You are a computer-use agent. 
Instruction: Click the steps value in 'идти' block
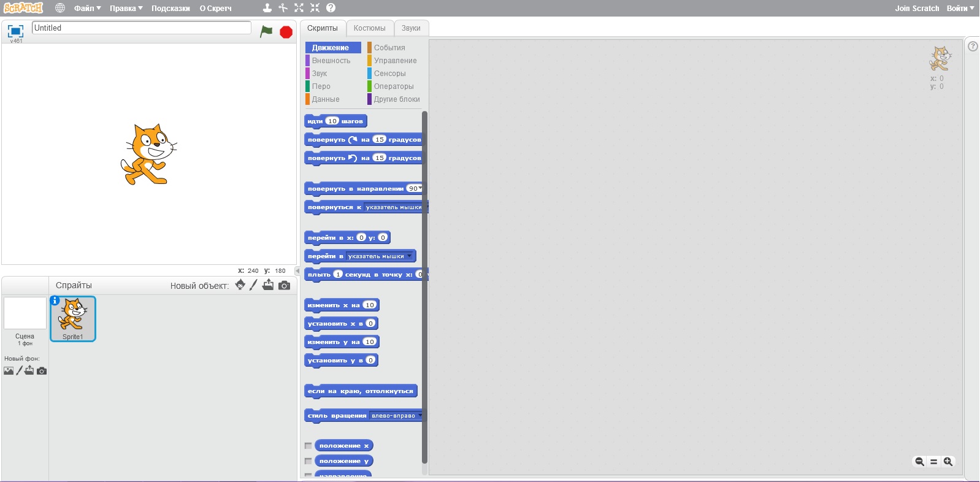[x=332, y=121]
